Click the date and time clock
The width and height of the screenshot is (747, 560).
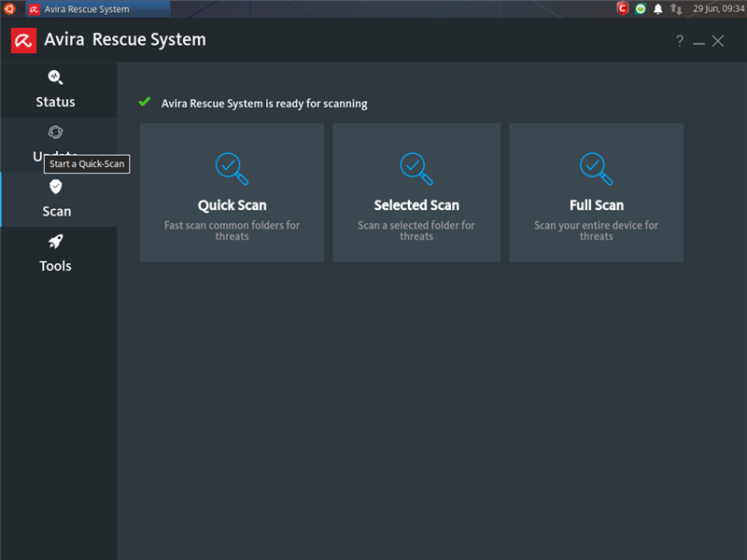(x=718, y=8)
